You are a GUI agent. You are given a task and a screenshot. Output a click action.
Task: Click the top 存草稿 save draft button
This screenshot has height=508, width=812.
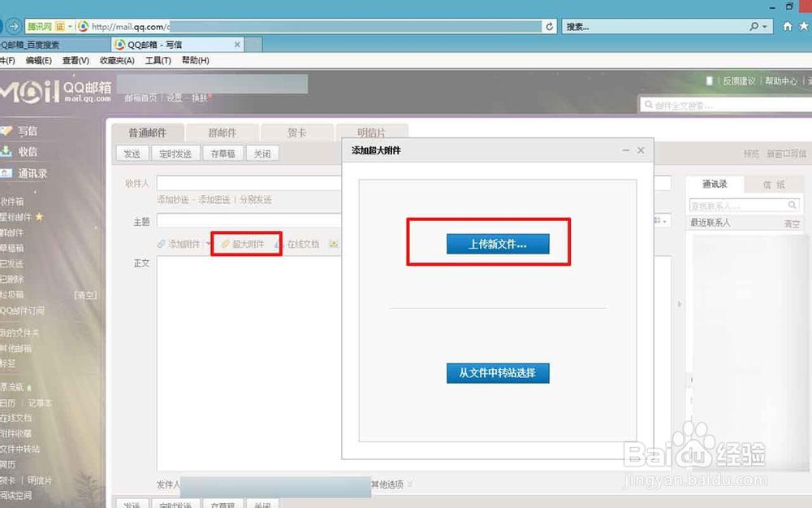click(222, 154)
